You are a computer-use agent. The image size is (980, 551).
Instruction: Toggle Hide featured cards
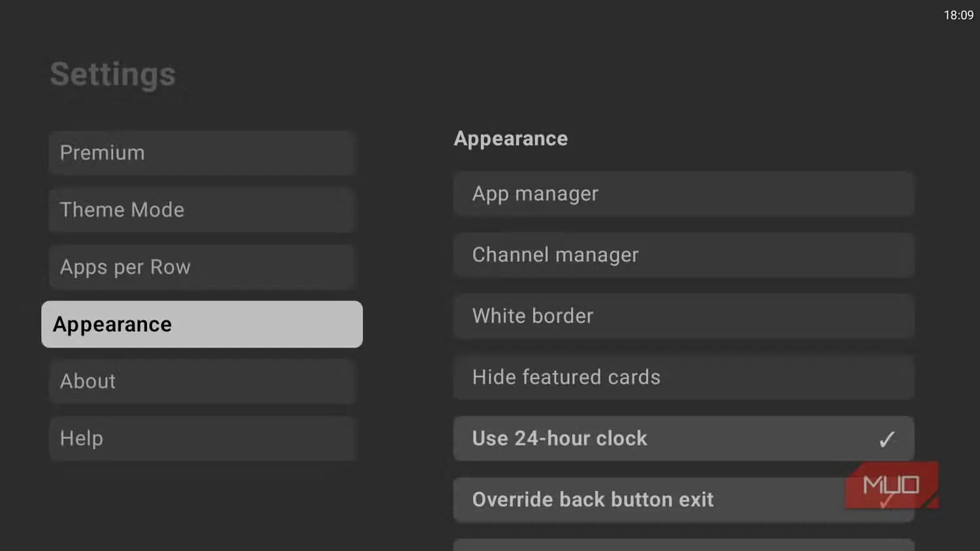(x=683, y=377)
